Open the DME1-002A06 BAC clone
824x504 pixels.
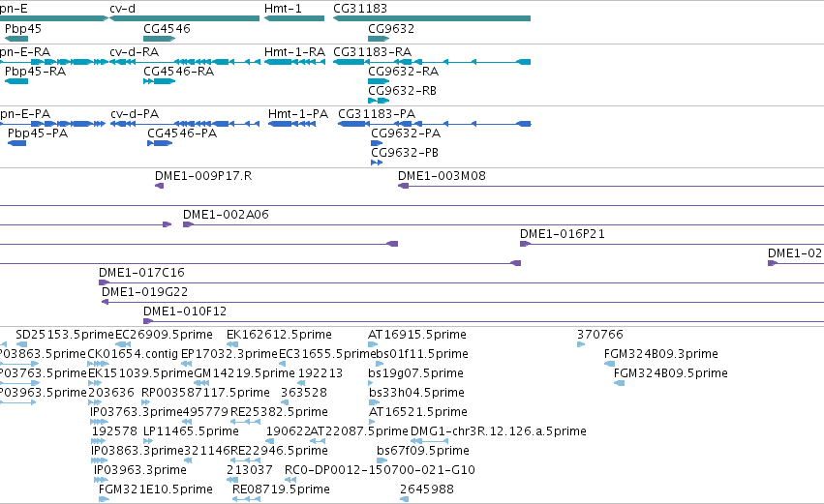tap(504, 224)
